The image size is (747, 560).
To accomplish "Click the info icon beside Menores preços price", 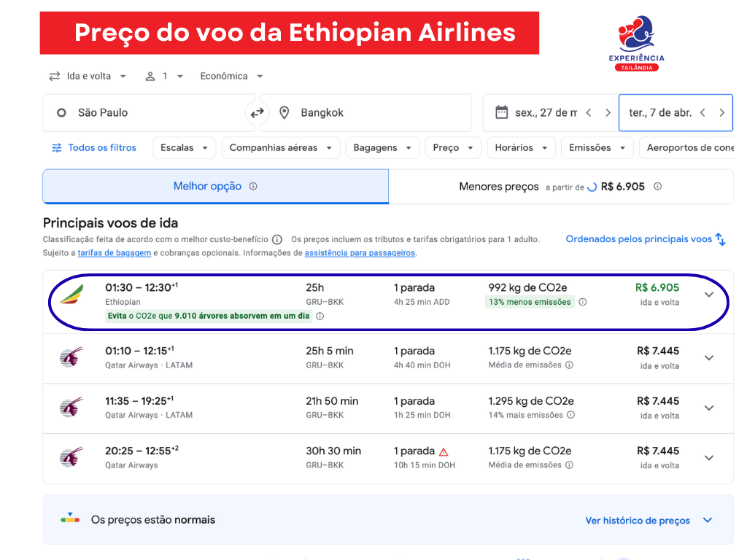I will [657, 187].
